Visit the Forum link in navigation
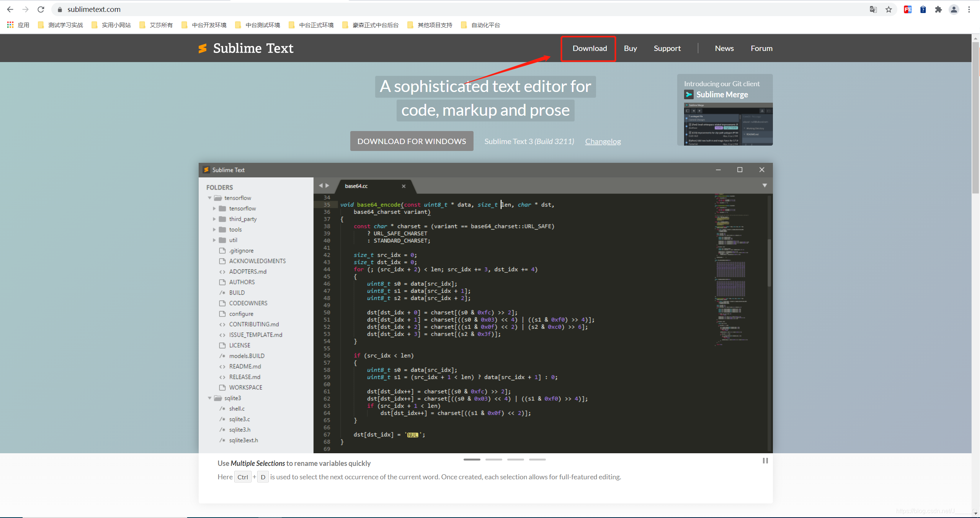The image size is (980, 518). (x=761, y=48)
